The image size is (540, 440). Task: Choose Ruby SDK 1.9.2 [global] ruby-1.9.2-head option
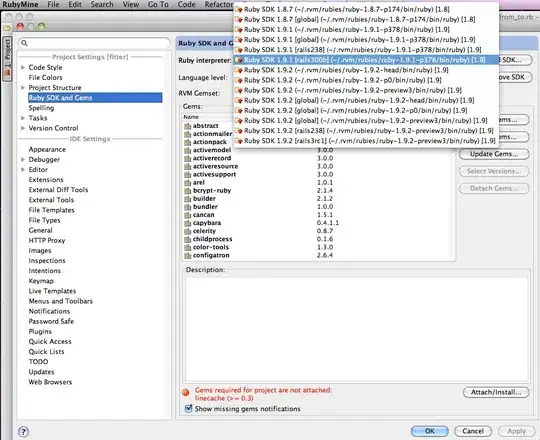366,100
